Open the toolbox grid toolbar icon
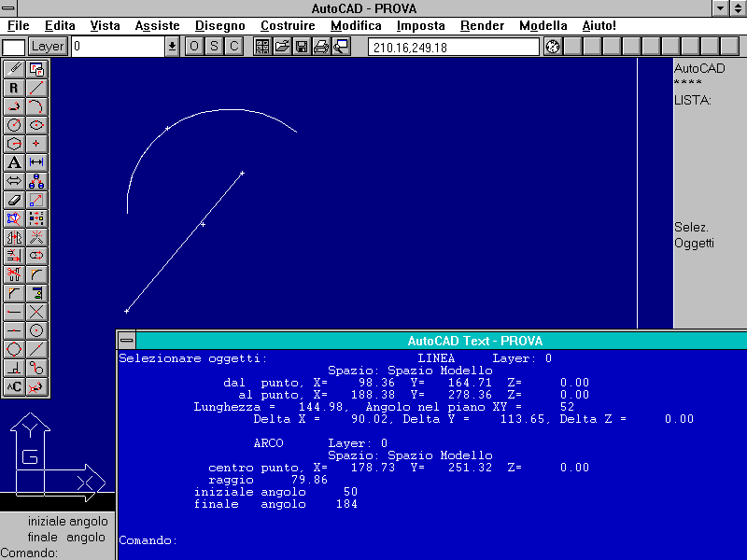 tap(262, 47)
